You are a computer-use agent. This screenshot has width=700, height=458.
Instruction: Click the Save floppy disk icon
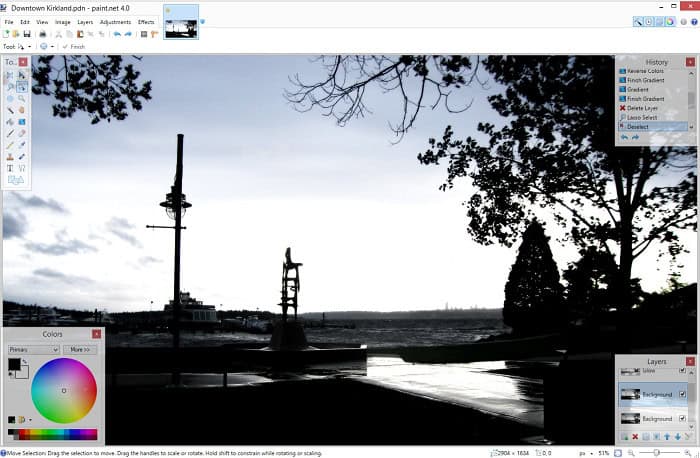[27, 34]
